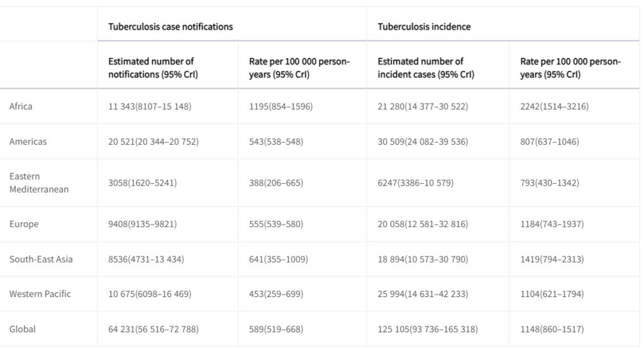
Task: Select the Estimated number of incident cases subheader
Action: coord(426,68)
